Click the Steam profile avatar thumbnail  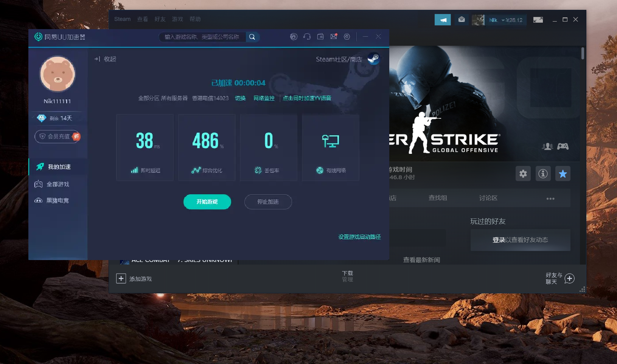click(x=478, y=20)
